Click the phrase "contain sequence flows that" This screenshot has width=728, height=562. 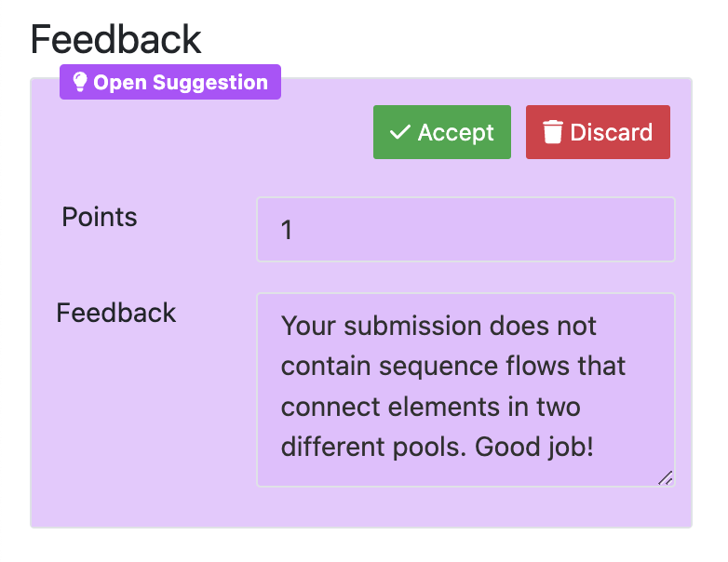[453, 367]
